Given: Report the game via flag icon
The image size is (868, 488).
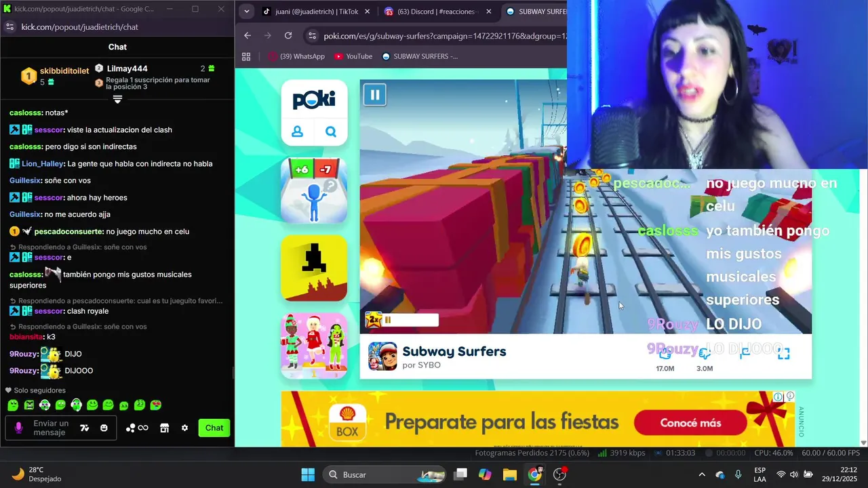Looking at the screenshot, I should 745,353.
